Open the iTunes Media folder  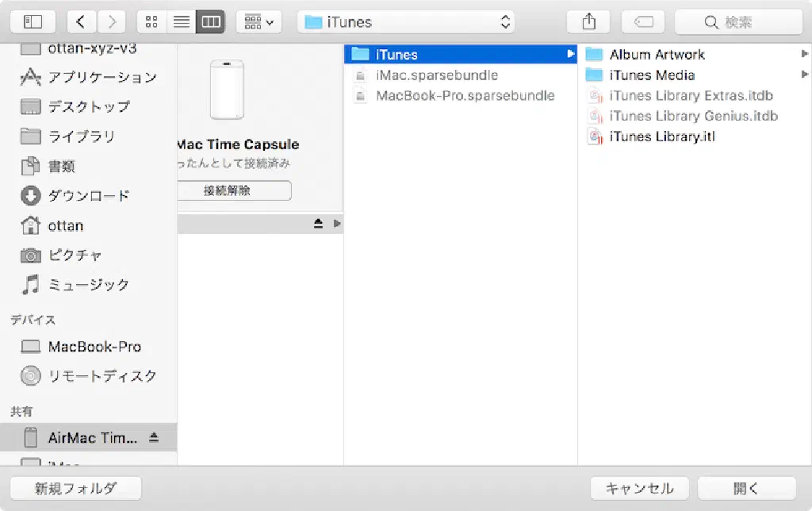click(651, 75)
